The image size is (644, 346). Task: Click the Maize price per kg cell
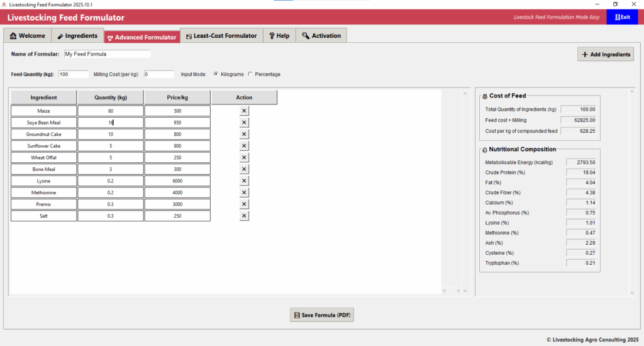[177, 111]
